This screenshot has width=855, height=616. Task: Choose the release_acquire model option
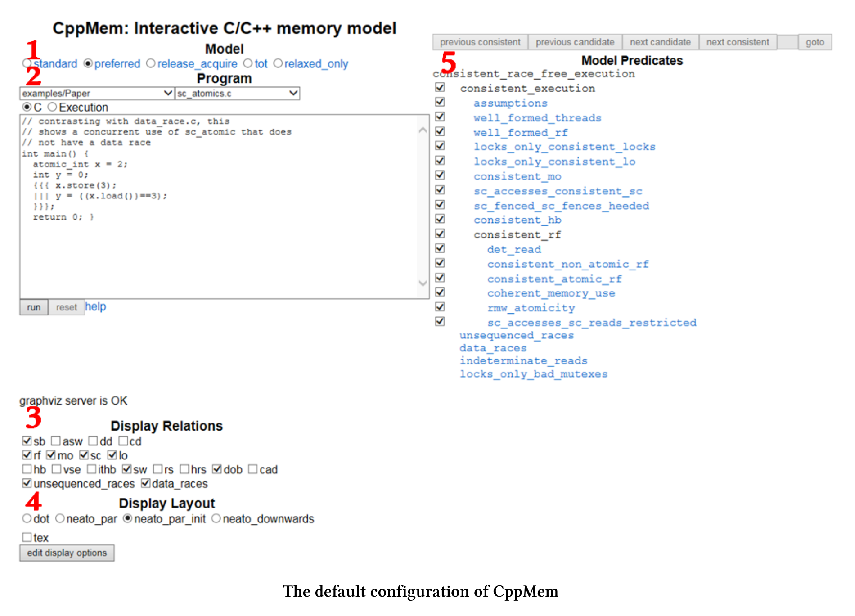(151, 63)
